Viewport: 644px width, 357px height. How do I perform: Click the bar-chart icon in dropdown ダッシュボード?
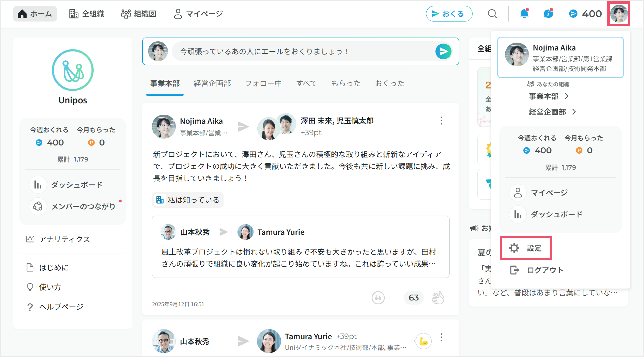pos(518,214)
